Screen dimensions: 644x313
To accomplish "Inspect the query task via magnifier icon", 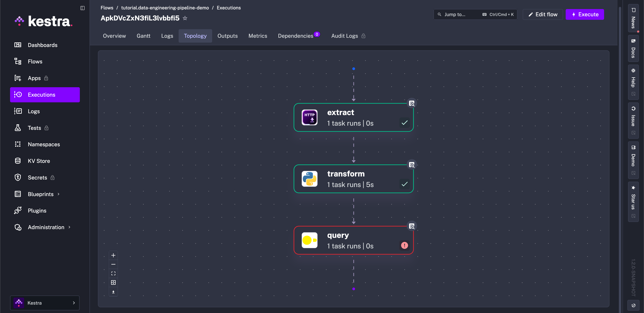I will pyautogui.click(x=412, y=226).
